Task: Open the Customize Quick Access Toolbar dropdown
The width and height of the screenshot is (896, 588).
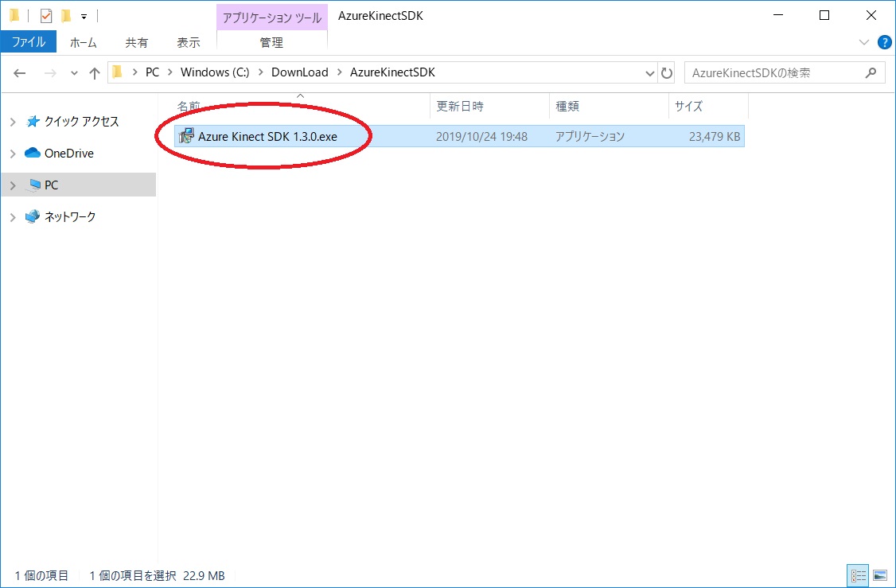Action: pos(84,17)
